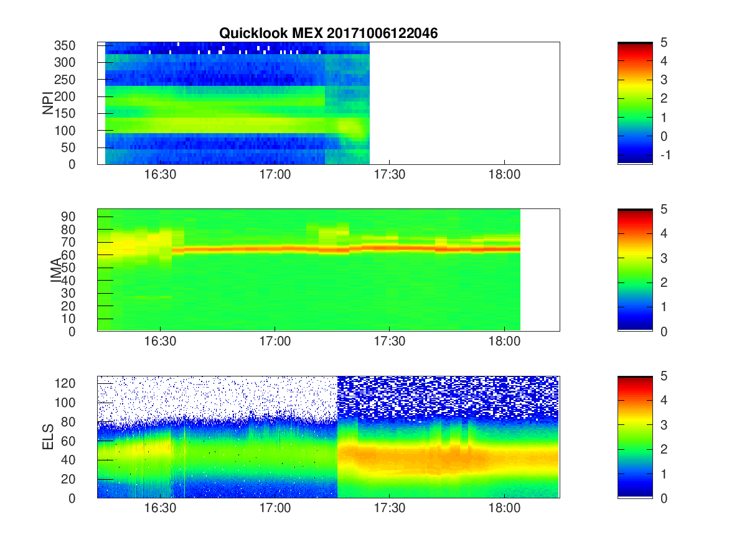Click the NPI panel colorbar
The image size is (747, 560).
click(635, 103)
